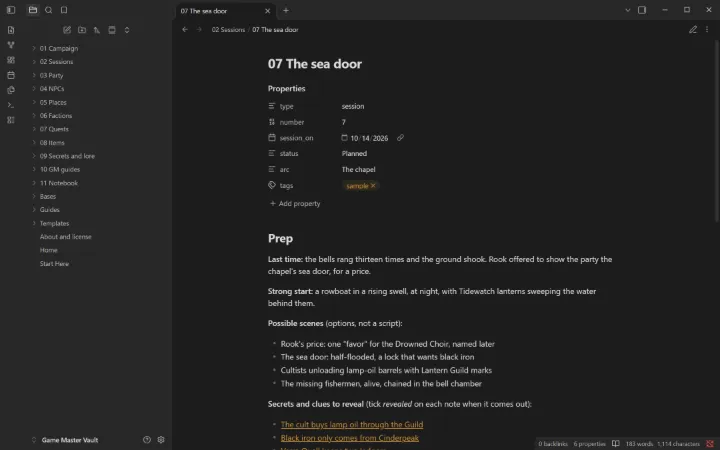Toggle auto-reveal current file icon
Image resolution: width=720 pixels, height=450 pixels.
pos(112,30)
